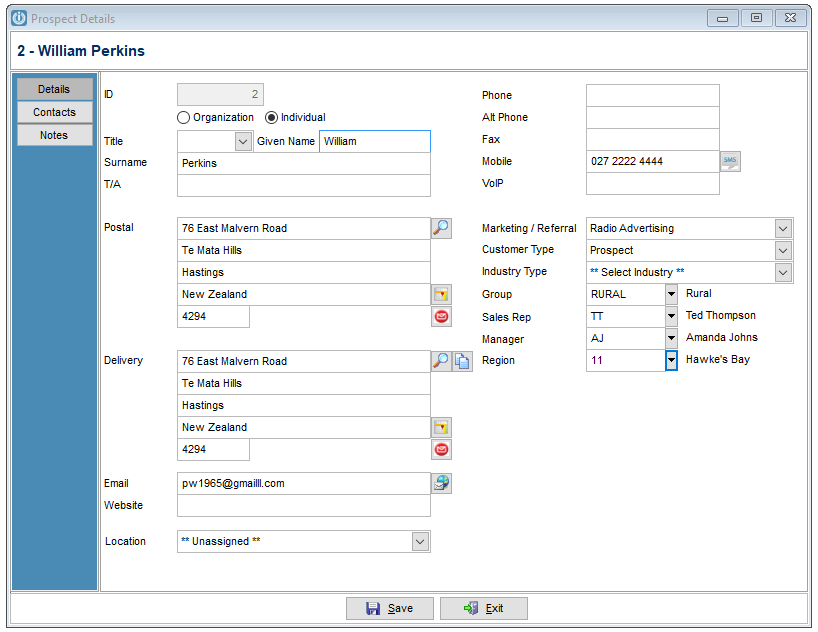Image resolution: width=818 pixels, height=632 pixels.
Task: Search delivery address with magnifier icon
Action: pyautogui.click(x=441, y=361)
